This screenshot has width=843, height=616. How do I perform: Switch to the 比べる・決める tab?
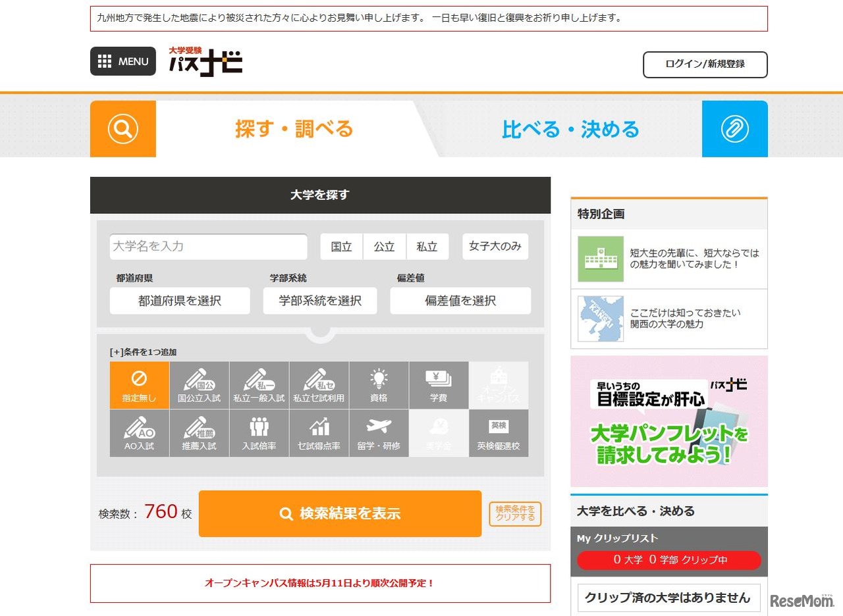point(570,129)
